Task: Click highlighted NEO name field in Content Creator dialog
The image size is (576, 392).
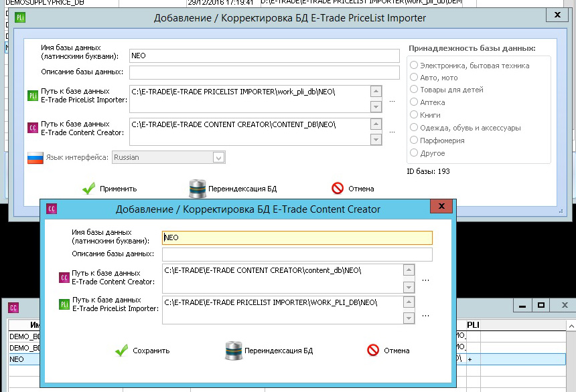Action: coord(297,237)
